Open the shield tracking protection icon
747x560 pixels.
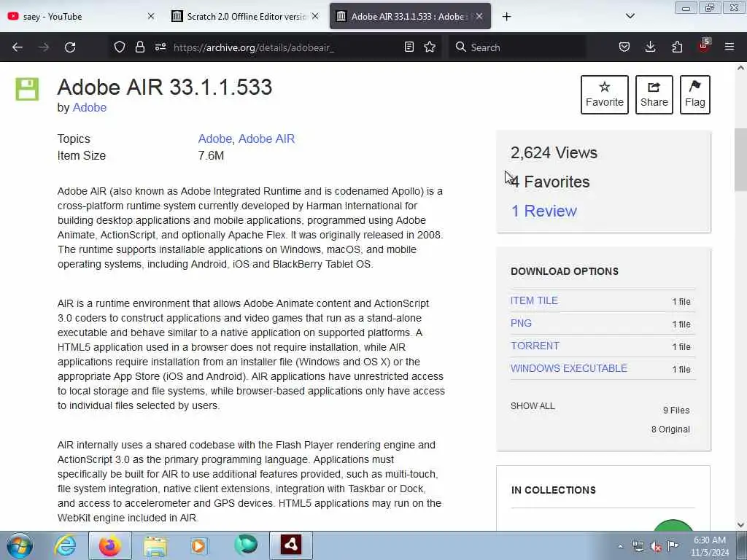coord(120,47)
